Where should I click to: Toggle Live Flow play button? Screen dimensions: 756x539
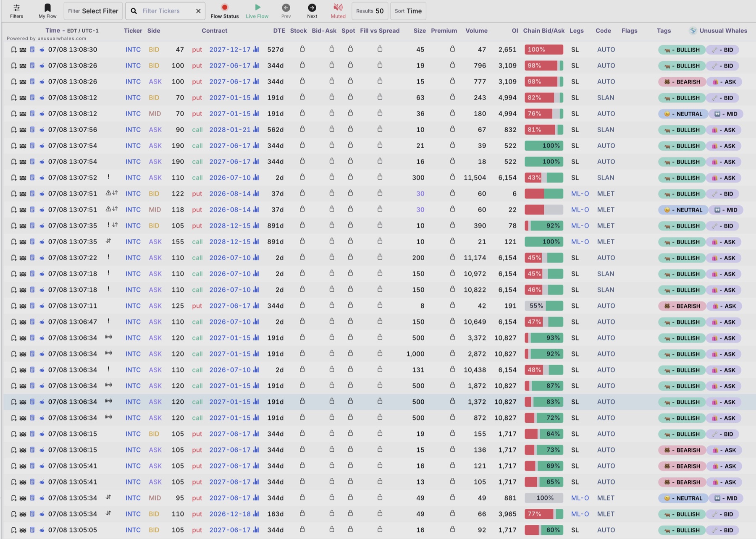(x=257, y=7)
